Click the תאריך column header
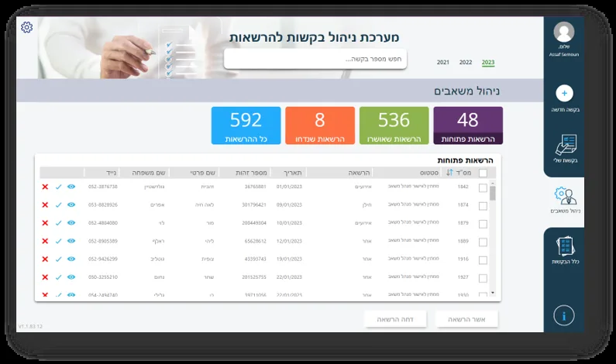Screen dimensions: 616x364 click(x=293, y=173)
